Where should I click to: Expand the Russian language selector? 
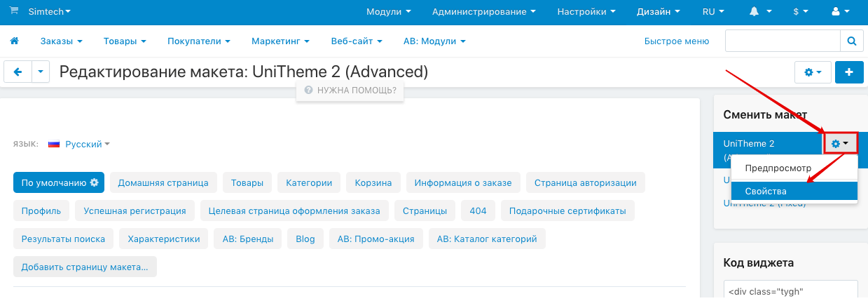[x=79, y=144]
